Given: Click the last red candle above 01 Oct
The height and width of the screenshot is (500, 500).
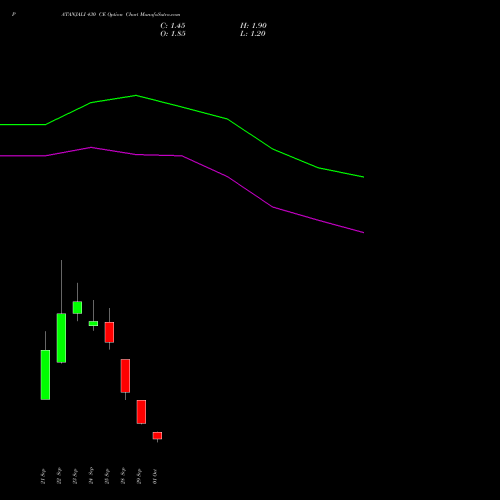Looking at the screenshot, I should pyautogui.click(x=157, y=436).
